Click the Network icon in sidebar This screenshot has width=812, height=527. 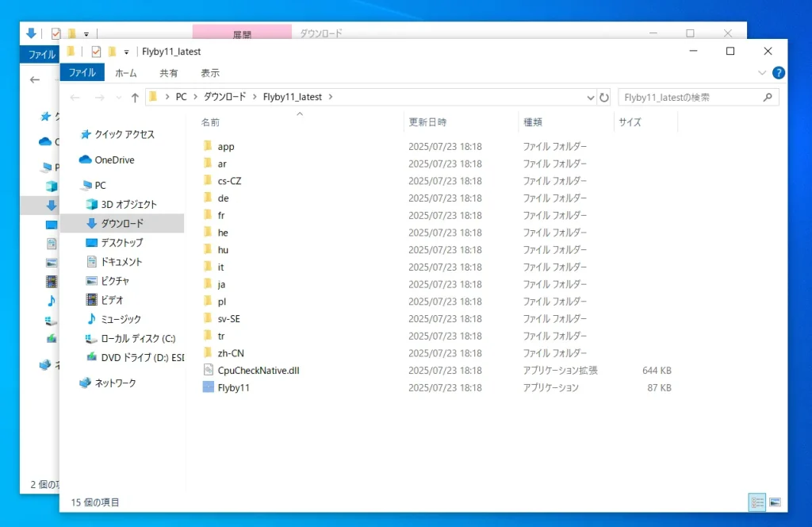click(86, 383)
